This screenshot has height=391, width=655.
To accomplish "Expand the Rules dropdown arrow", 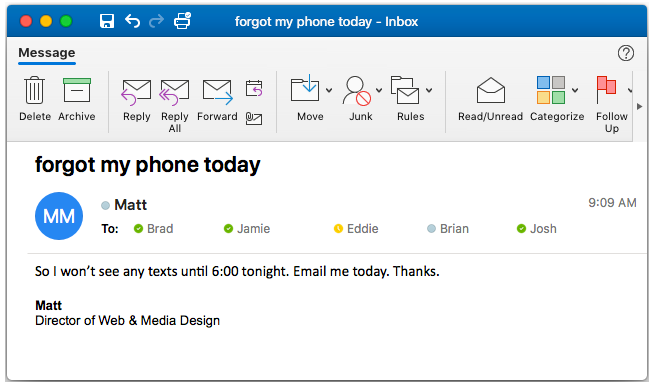I will 429,90.
